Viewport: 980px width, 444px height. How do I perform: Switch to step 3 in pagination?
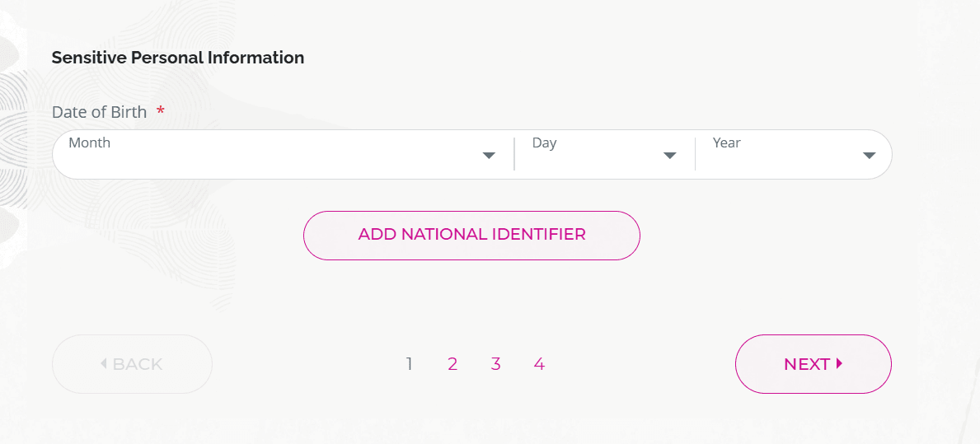[x=495, y=364]
